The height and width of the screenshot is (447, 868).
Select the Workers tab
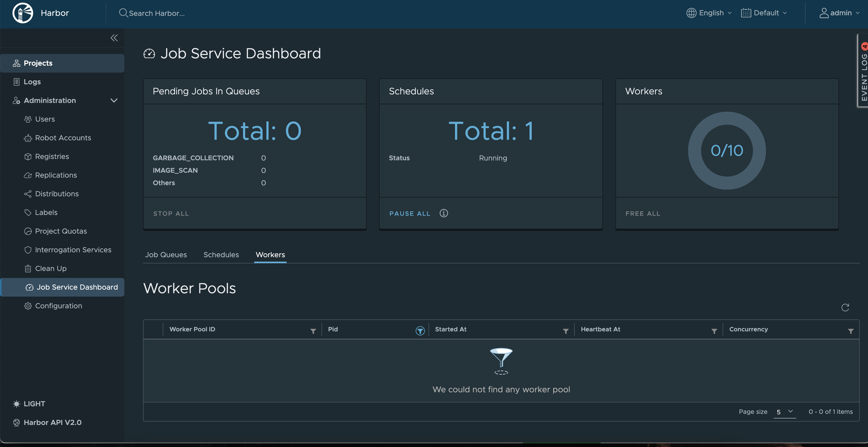(x=270, y=255)
